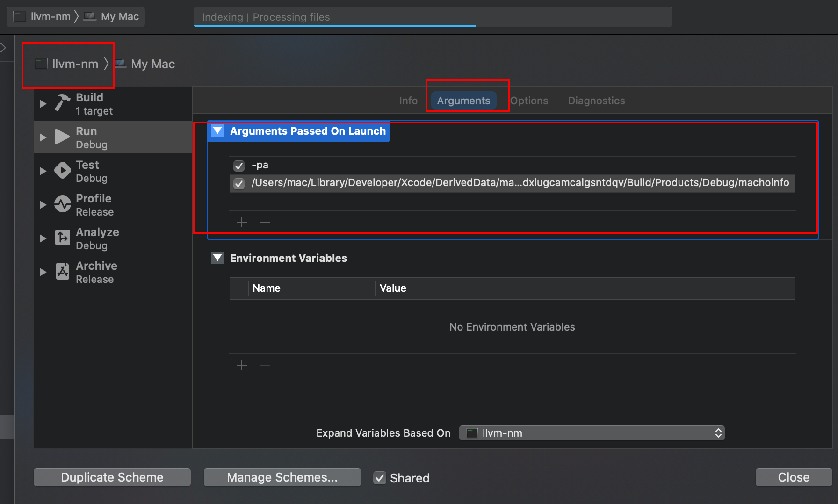Select the Archive Release action
The image size is (838, 504).
pyautogui.click(x=113, y=272)
